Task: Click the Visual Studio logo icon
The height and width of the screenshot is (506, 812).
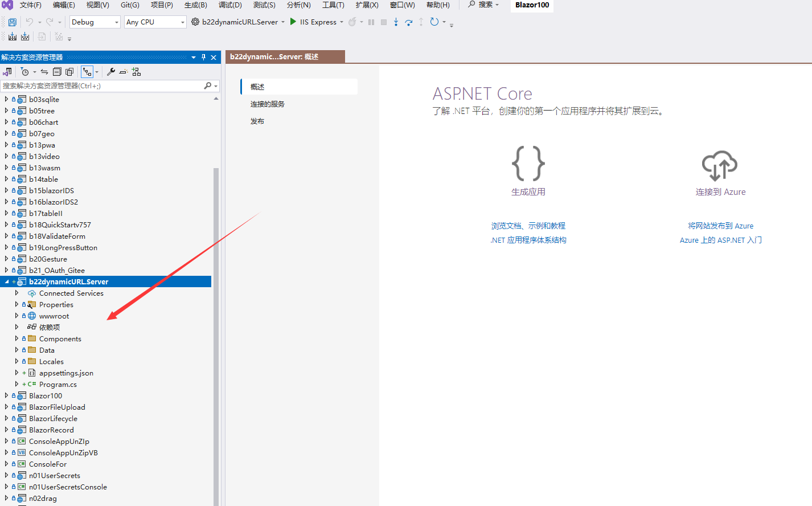Action: [7, 5]
